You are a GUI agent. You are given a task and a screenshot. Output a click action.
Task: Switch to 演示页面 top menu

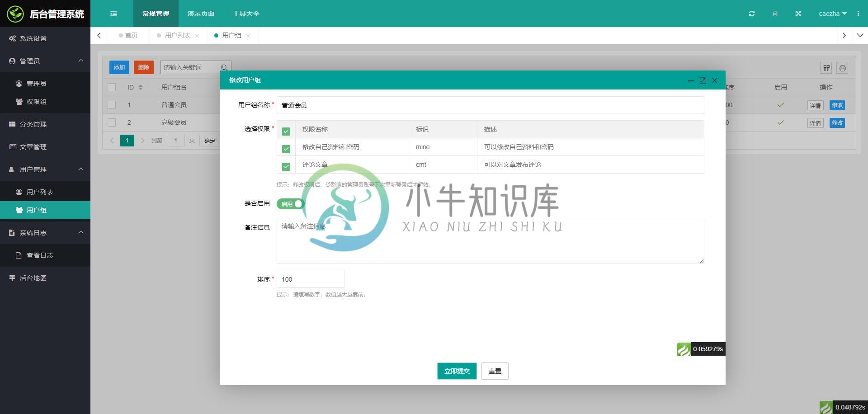(201, 14)
